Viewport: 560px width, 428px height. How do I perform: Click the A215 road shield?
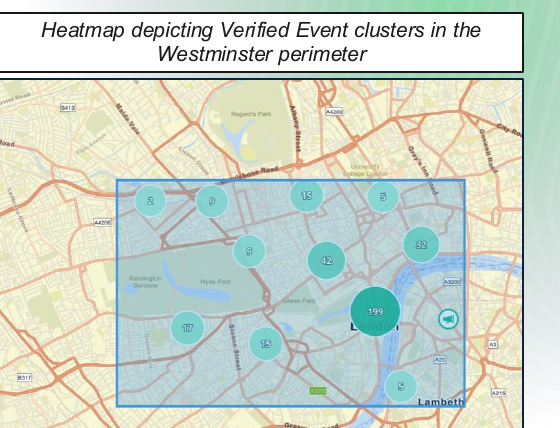(499, 393)
